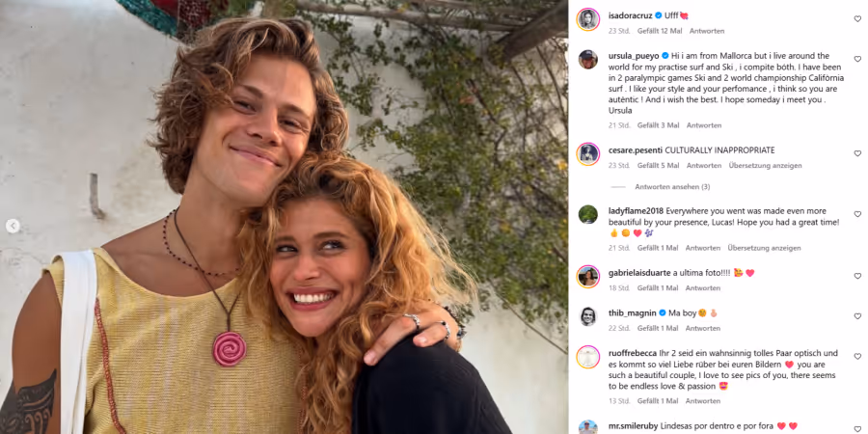
Task: Show translation for ladyflame2018's comment
Action: click(x=764, y=248)
